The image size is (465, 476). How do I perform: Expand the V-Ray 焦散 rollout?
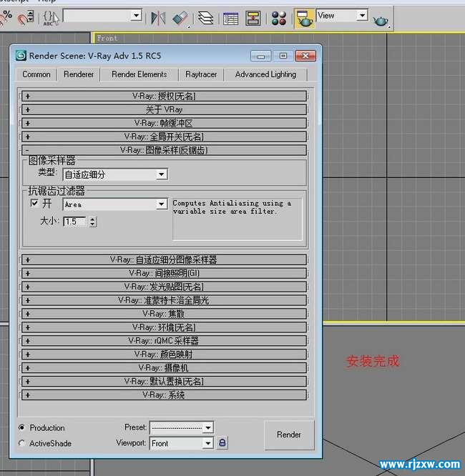[x=164, y=314]
